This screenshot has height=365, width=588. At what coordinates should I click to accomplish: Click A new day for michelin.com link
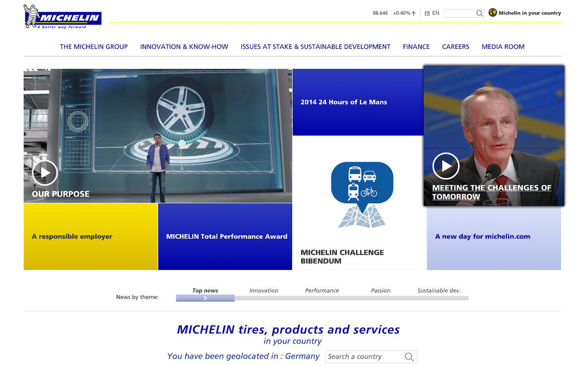482,236
